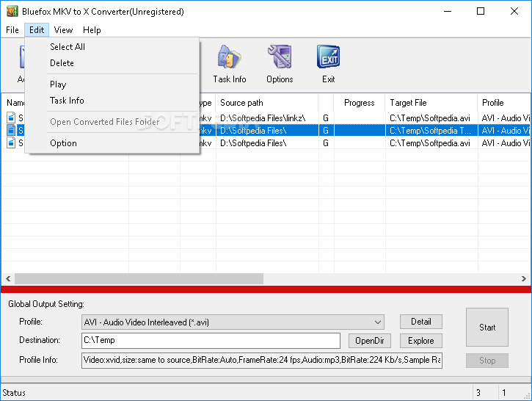Click the Exit toolbar icon
Screen dimensions: 532x401
[329, 64]
